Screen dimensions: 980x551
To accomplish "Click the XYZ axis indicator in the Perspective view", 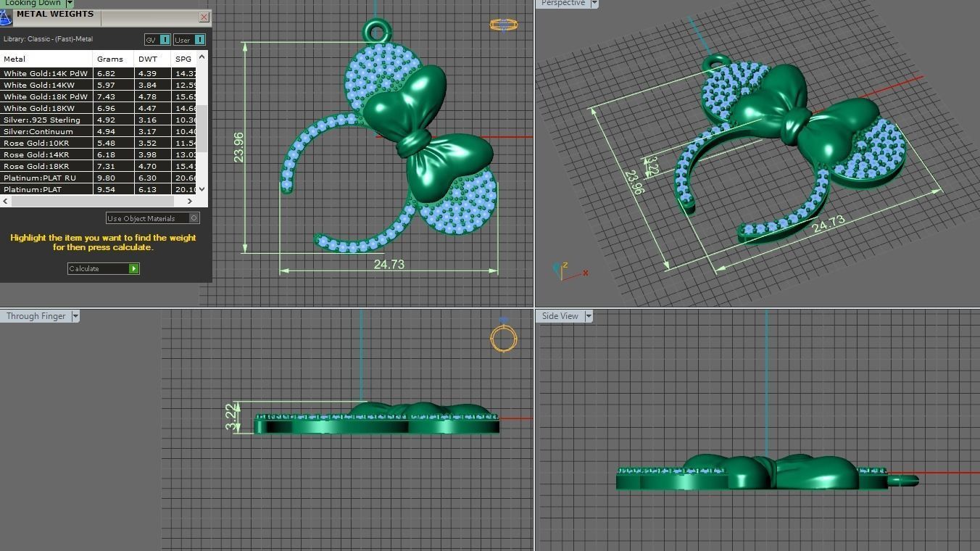I will (x=570, y=272).
